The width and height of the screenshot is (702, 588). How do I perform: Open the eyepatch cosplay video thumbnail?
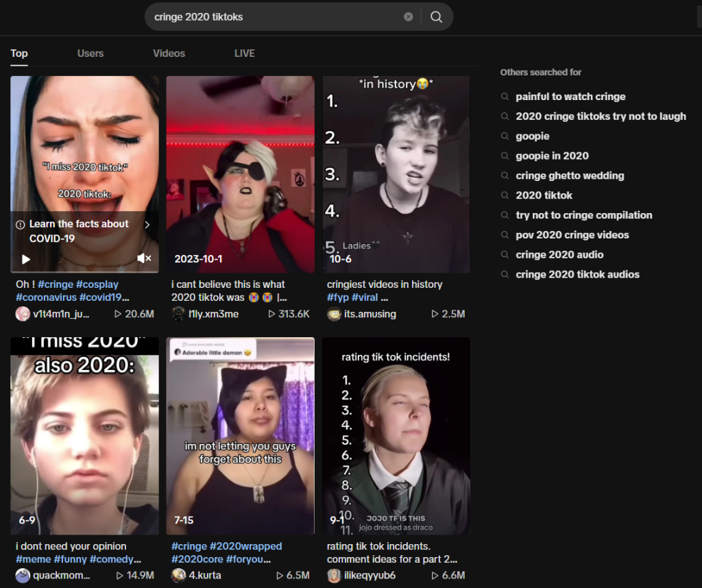tap(240, 174)
